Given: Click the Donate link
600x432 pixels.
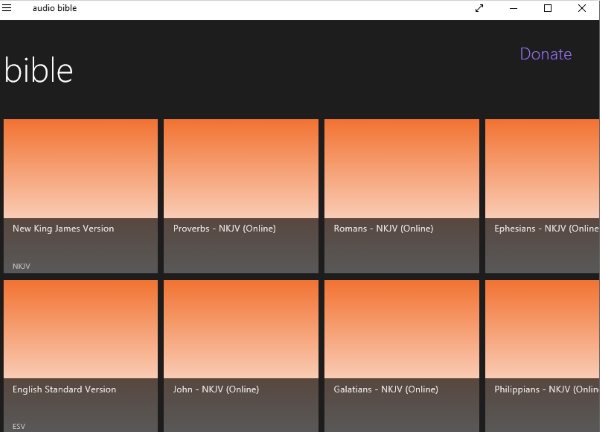Looking at the screenshot, I should coord(546,54).
